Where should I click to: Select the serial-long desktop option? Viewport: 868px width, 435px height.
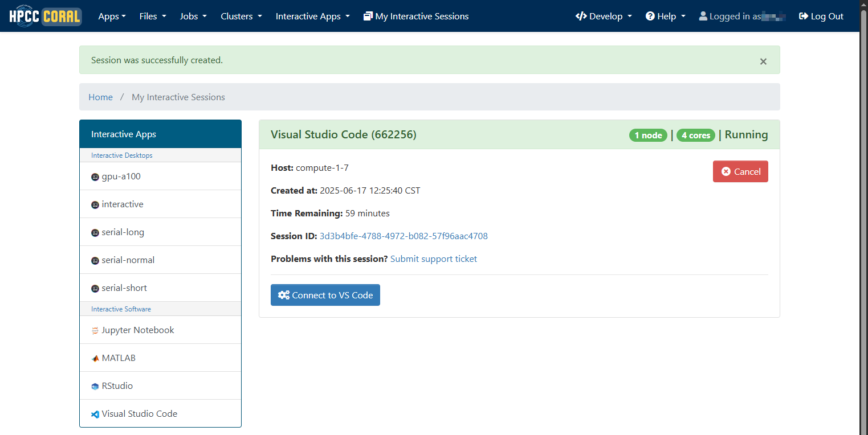tap(160, 232)
